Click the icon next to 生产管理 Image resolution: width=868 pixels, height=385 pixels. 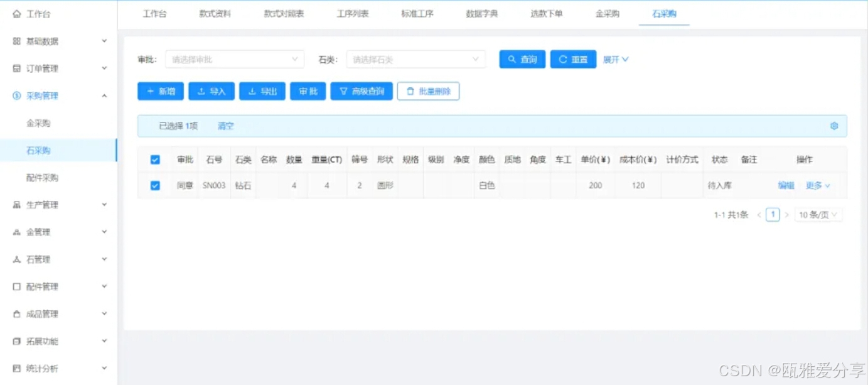(x=17, y=205)
